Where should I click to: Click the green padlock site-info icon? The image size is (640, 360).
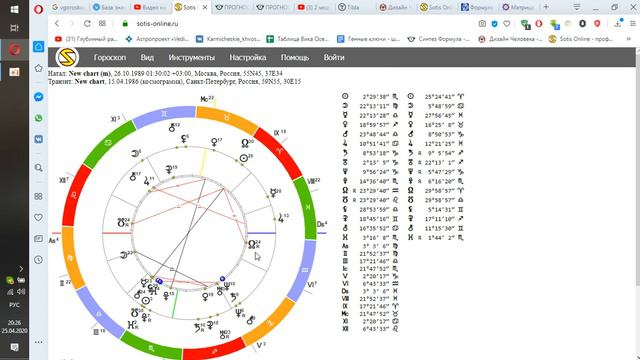pyautogui.click(x=125, y=24)
